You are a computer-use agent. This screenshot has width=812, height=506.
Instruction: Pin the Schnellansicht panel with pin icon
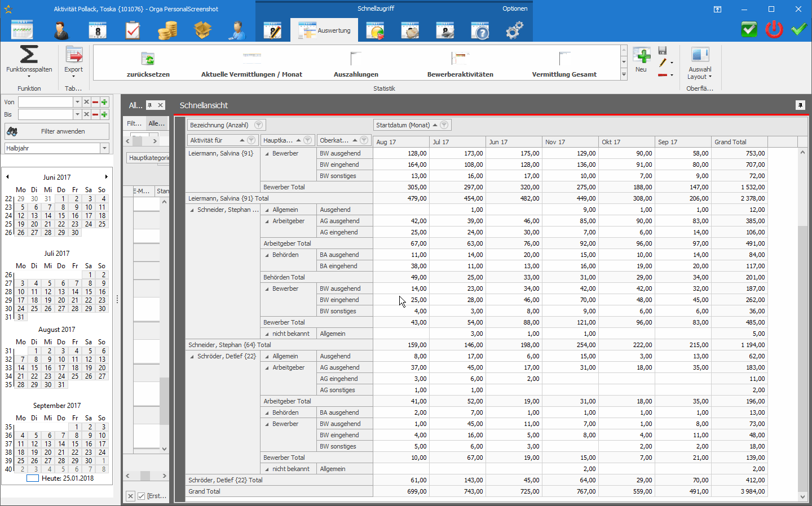point(800,105)
